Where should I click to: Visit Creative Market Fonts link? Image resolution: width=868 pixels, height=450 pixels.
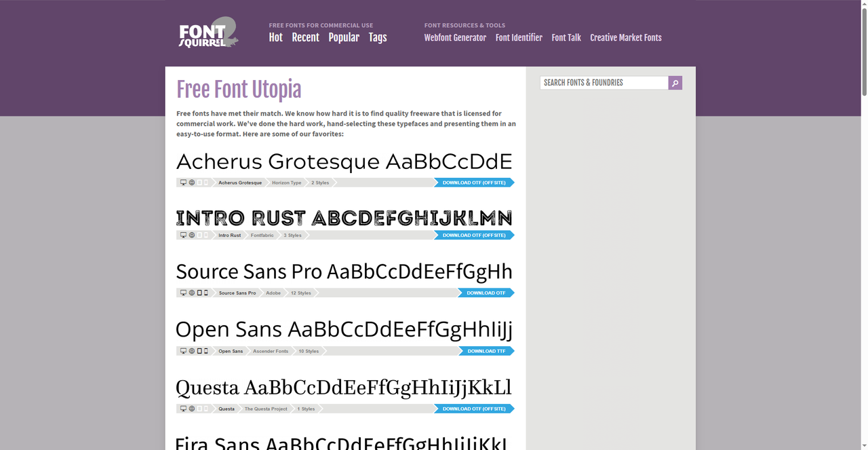(x=625, y=38)
